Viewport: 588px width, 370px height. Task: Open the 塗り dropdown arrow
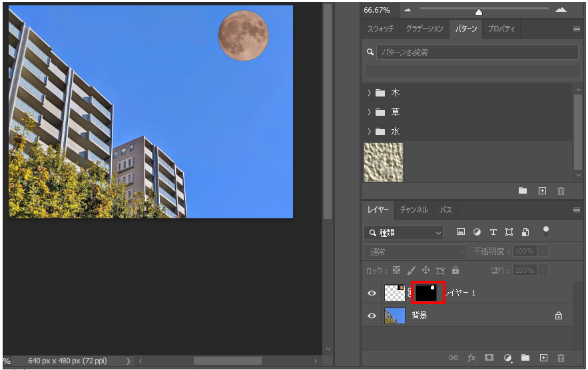click(543, 270)
